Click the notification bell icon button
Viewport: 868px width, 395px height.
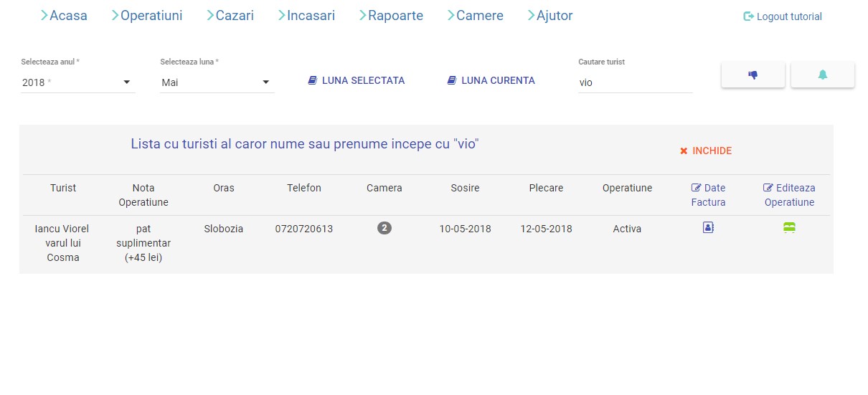(x=822, y=75)
